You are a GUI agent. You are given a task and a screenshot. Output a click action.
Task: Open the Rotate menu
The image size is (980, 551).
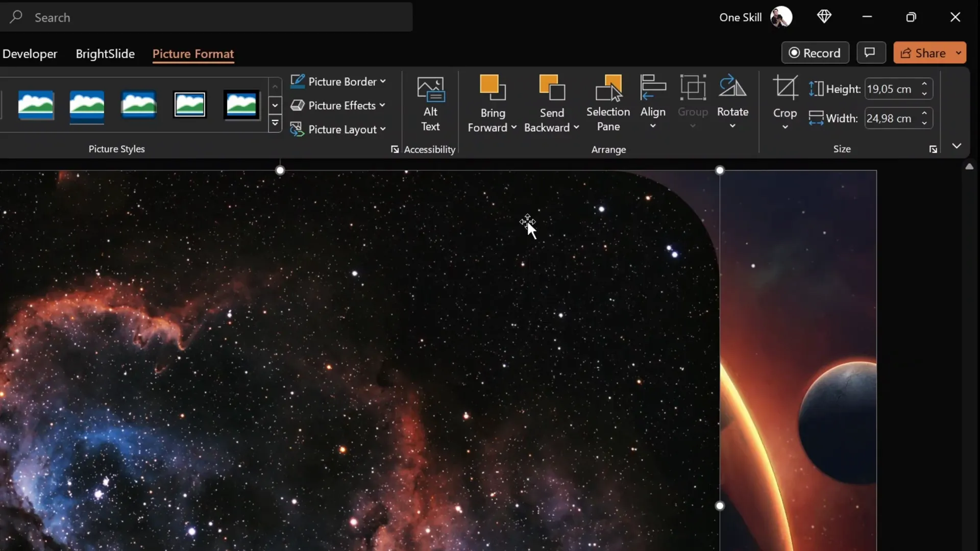(732, 102)
